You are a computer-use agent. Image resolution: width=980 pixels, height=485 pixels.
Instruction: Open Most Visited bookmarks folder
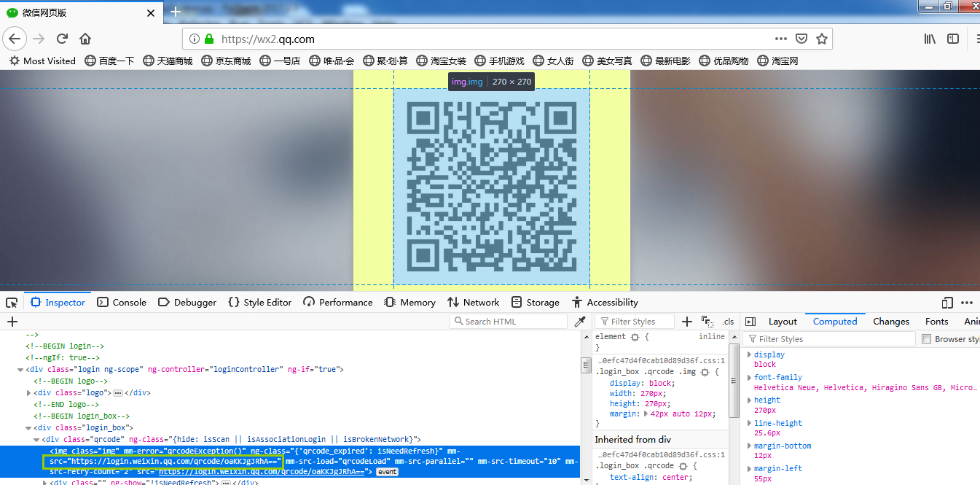click(42, 61)
